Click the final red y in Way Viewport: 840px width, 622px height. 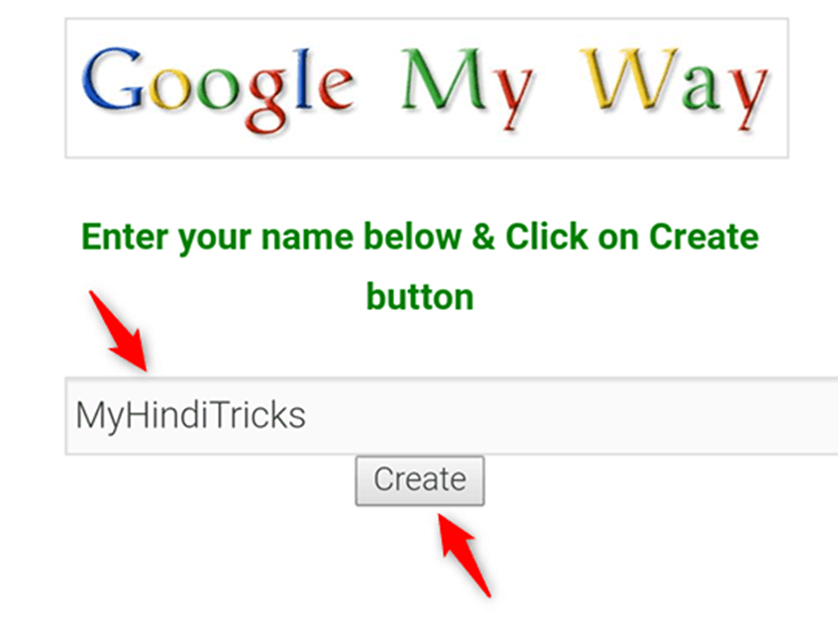(746, 97)
